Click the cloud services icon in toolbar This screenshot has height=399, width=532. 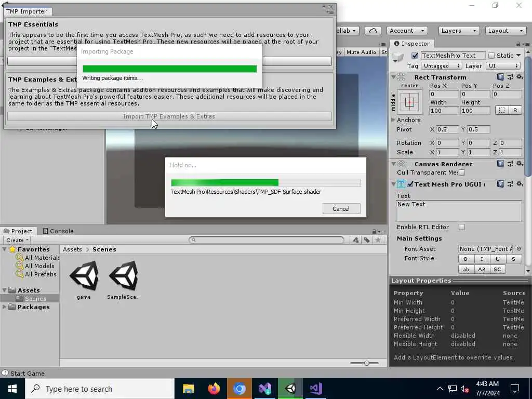click(x=373, y=31)
